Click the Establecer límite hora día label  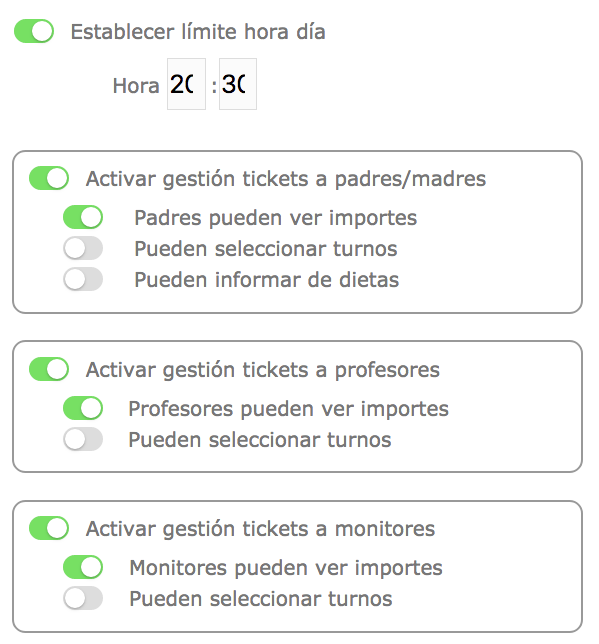[x=198, y=32]
